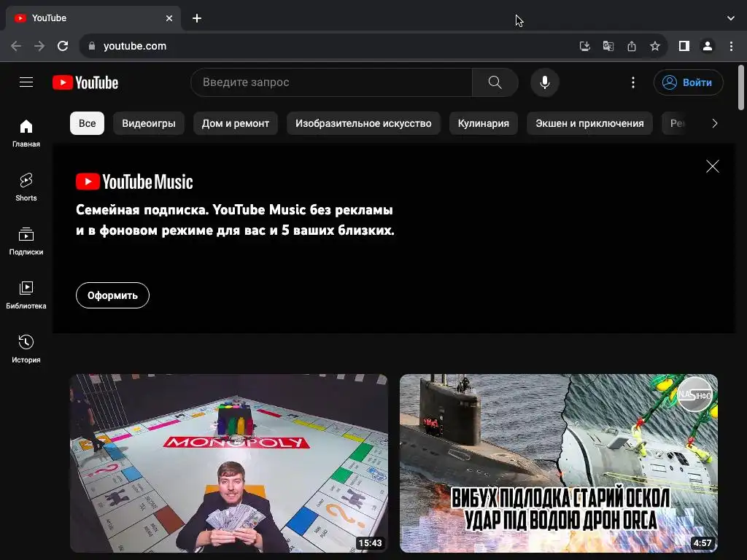The width and height of the screenshot is (747, 560).
Task: Go back in browser history
Action: click(x=16, y=46)
